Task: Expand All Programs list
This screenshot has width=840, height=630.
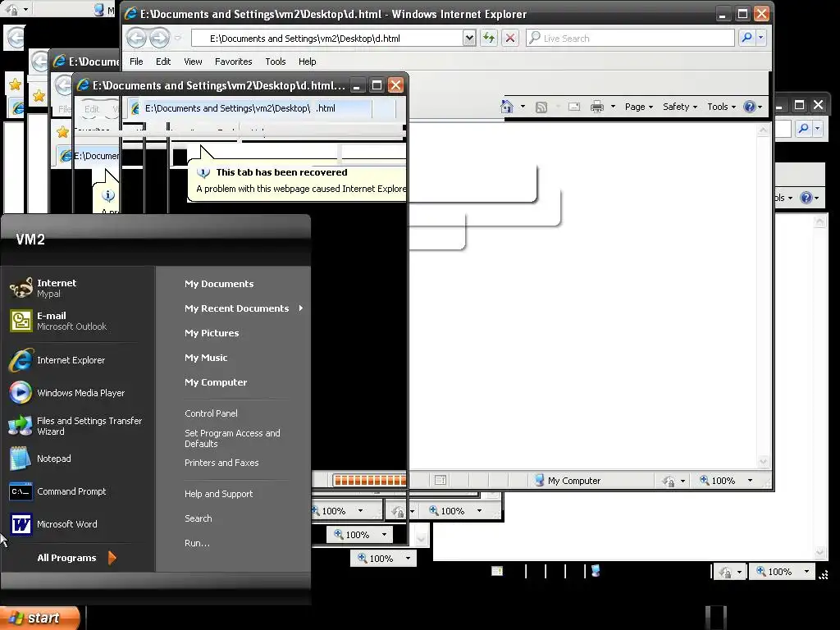Action: click(x=76, y=558)
